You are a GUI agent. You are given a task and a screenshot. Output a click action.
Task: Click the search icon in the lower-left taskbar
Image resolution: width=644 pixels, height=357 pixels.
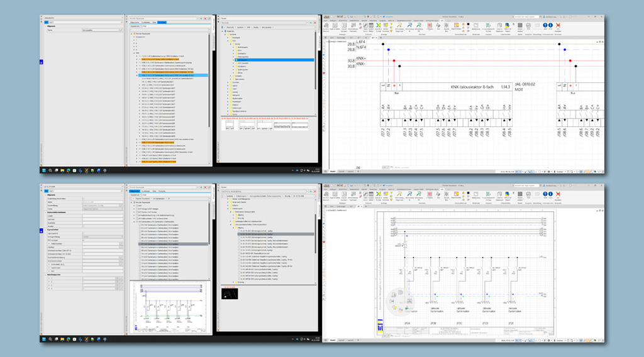click(50, 339)
